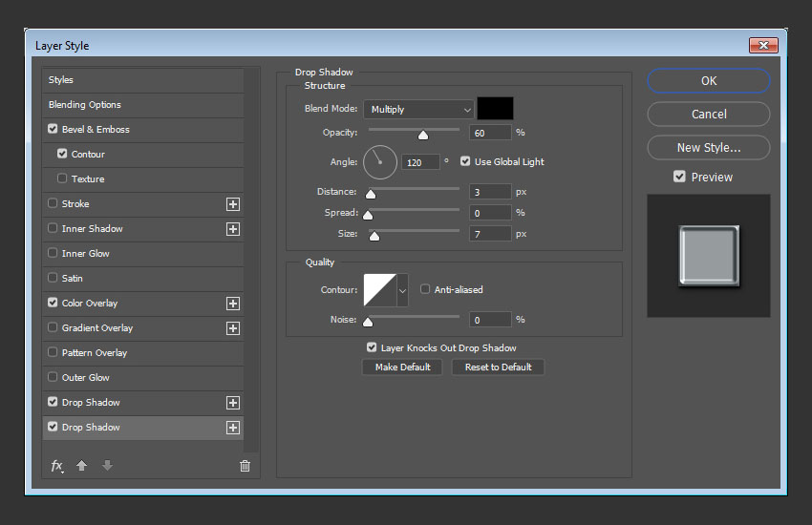This screenshot has height=525, width=812.
Task: Select Blending Options in the styles list
Action: pyautogui.click(x=85, y=105)
